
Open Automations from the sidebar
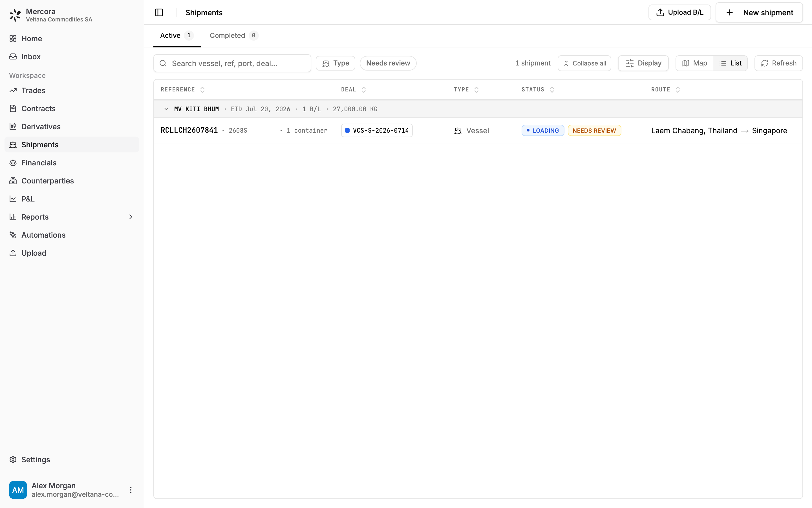72,235
